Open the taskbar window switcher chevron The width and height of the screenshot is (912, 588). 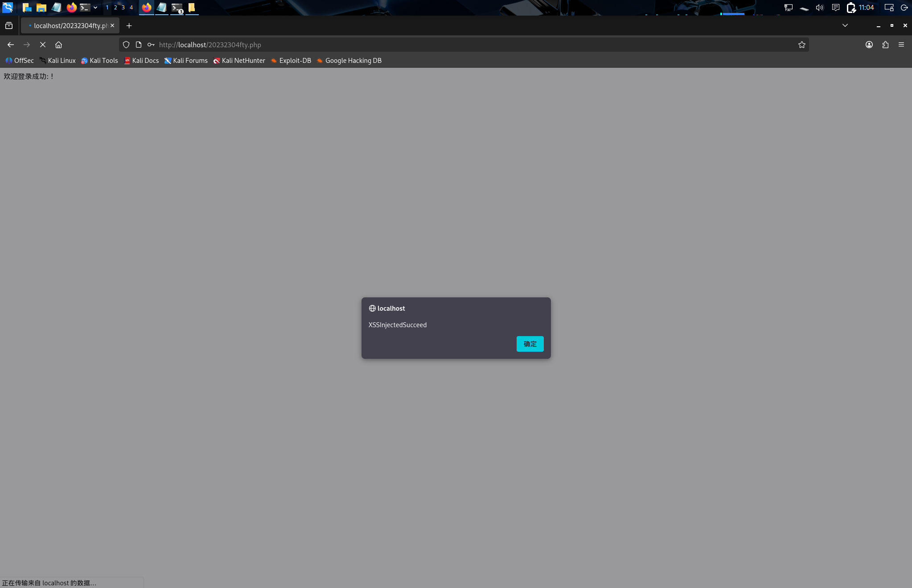[95, 7]
